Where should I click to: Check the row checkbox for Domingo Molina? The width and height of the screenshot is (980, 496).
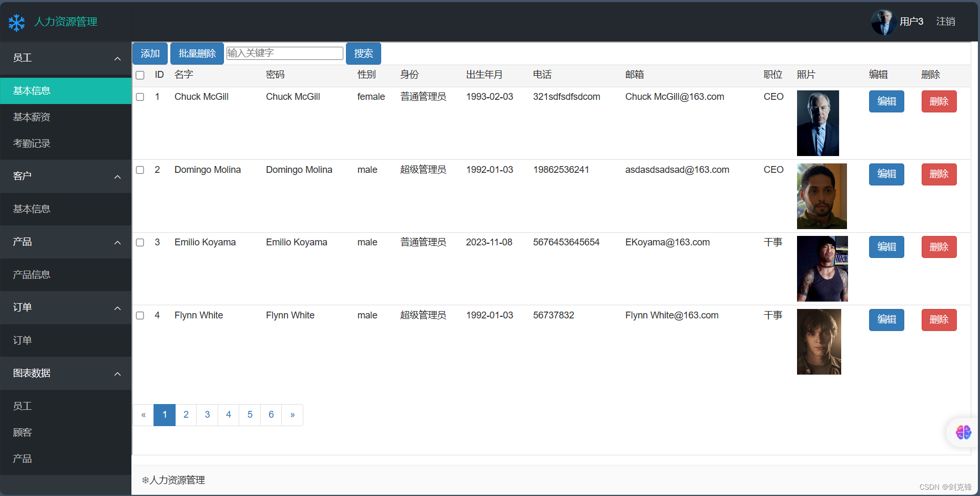click(139, 170)
